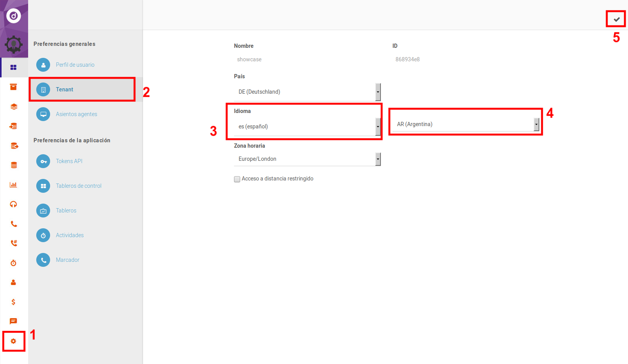628x364 pixels.
Task: Toggle the Acceso a distancia restringido checkbox
Action: pos(237,179)
